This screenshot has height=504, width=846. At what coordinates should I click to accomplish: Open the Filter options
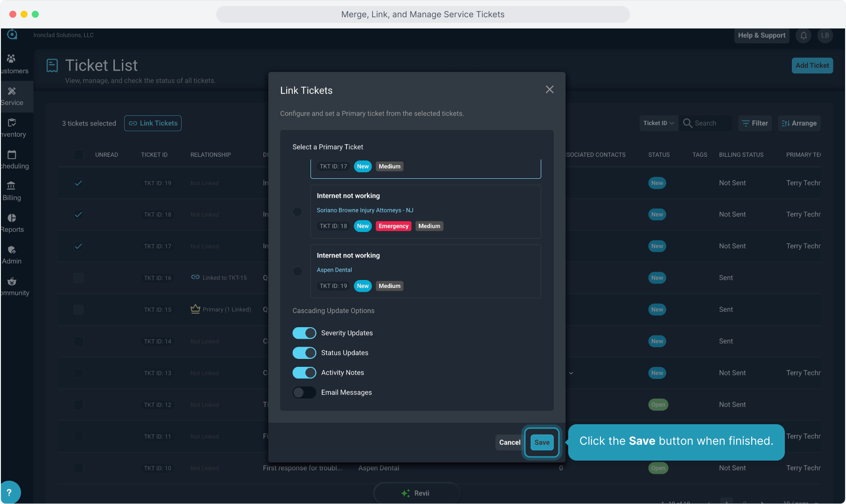(x=755, y=123)
